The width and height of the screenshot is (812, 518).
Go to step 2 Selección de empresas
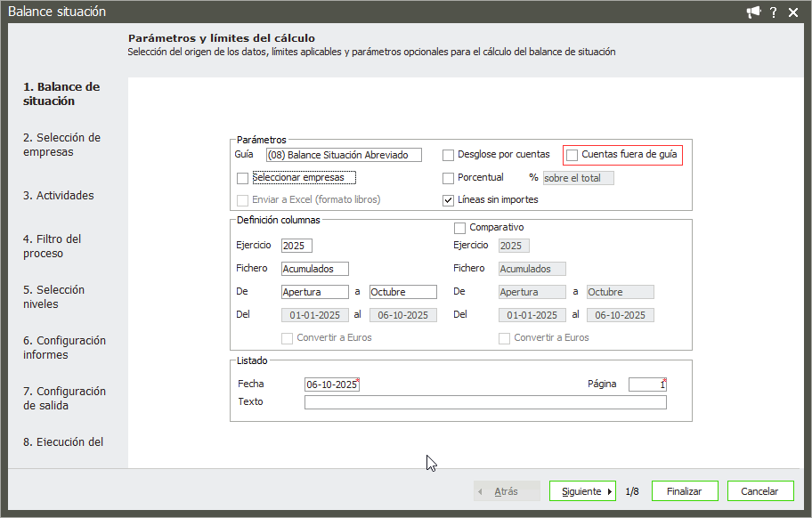61,145
